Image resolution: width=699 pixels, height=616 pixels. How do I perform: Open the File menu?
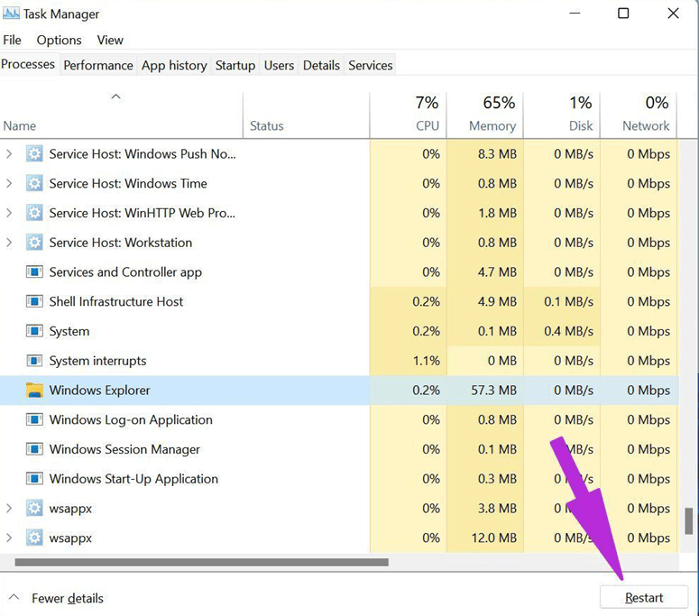click(x=12, y=40)
